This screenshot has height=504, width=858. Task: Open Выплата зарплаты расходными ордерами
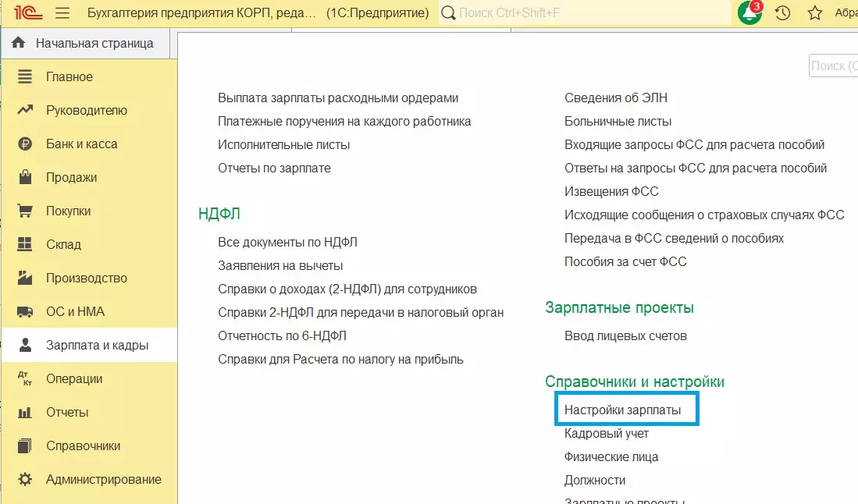tap(337, 98)
